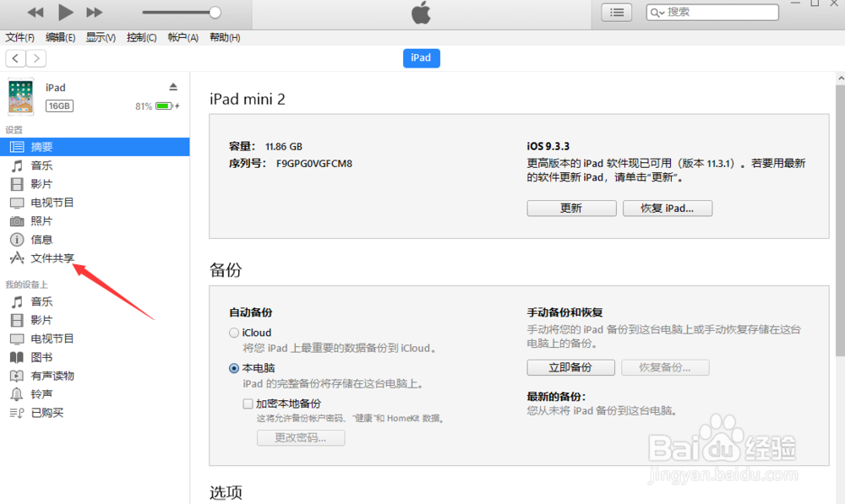This screenshot has height=504, width=845.
Task: Open the 图书 books icon
Action: tap(17, 358)
